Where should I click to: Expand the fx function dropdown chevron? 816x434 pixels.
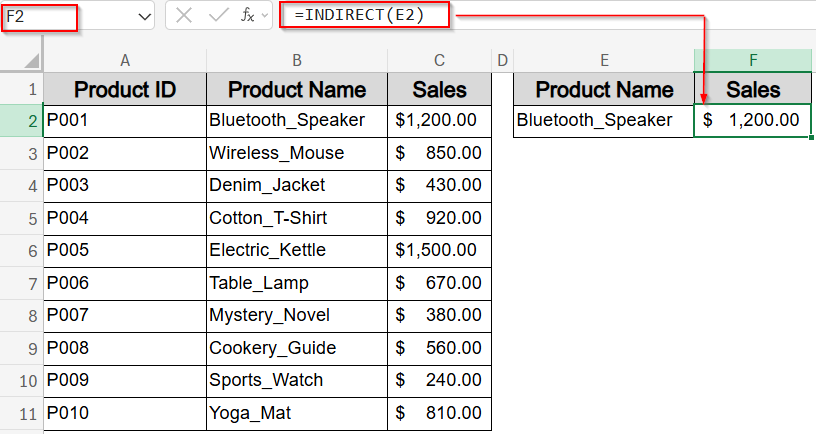[263, 16]
